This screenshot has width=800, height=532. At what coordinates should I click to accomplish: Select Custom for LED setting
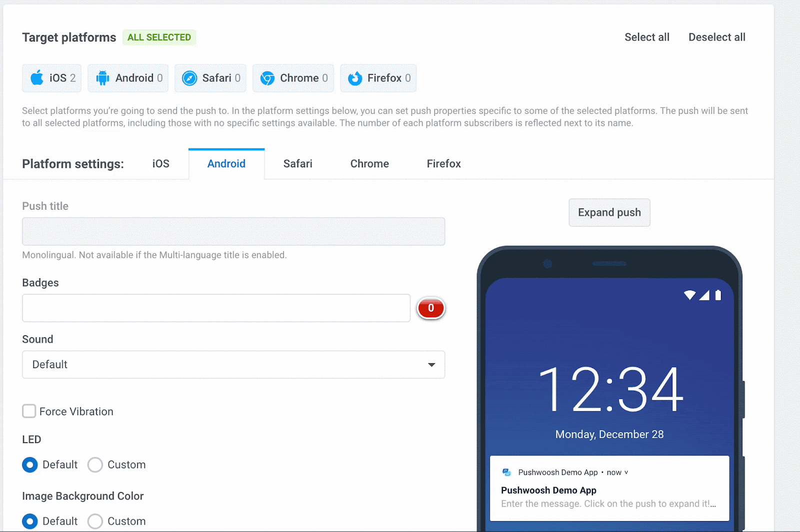pos(95,465)
